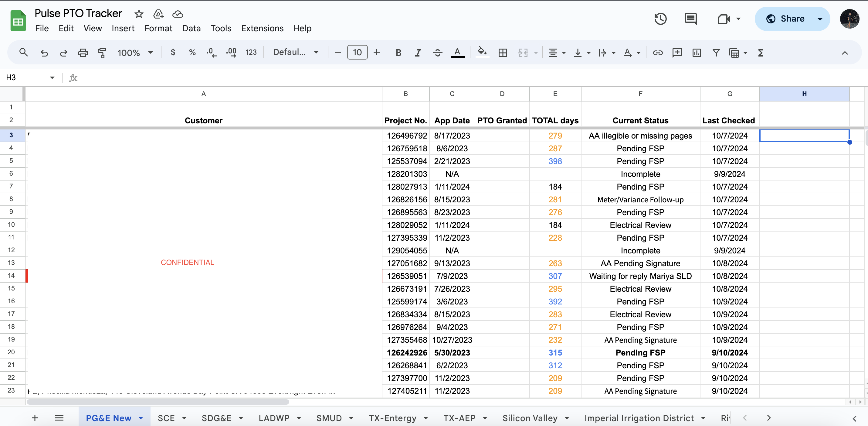Open borders menu icon
Screen dimensions: 868x426
pyautogui.click(x=503, y=52)
